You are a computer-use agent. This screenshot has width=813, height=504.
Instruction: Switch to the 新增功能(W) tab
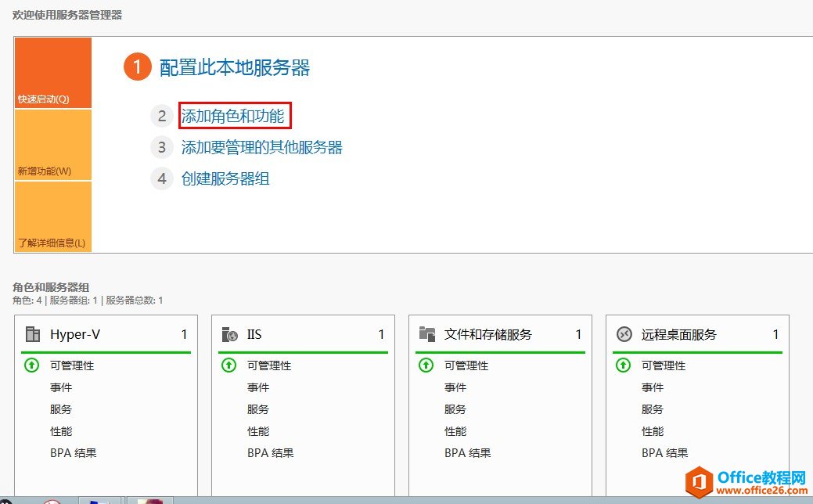[x=53, y=145]
